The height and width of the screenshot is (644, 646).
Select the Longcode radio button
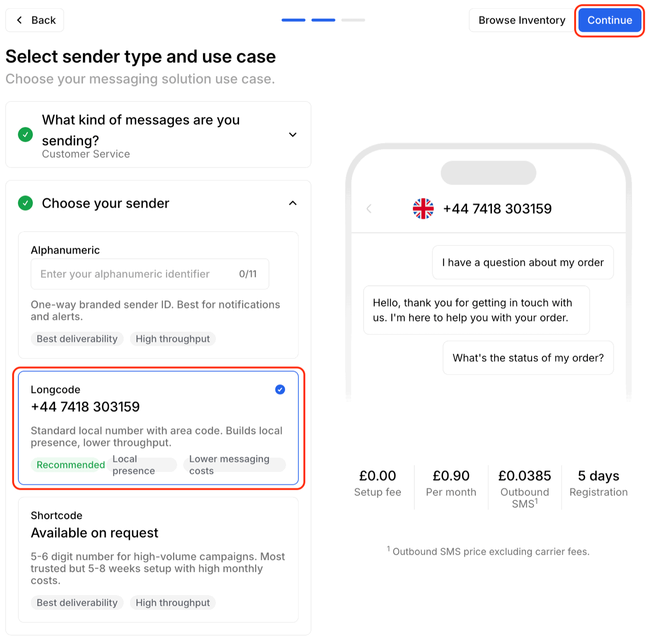tap(280, 390)
